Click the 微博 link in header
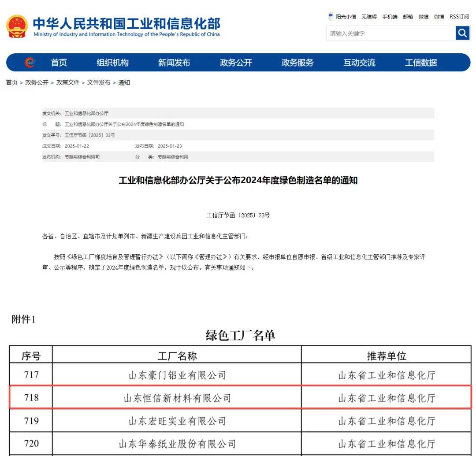The height and width of the screenshot is (456, 476). tap(439, 17)
